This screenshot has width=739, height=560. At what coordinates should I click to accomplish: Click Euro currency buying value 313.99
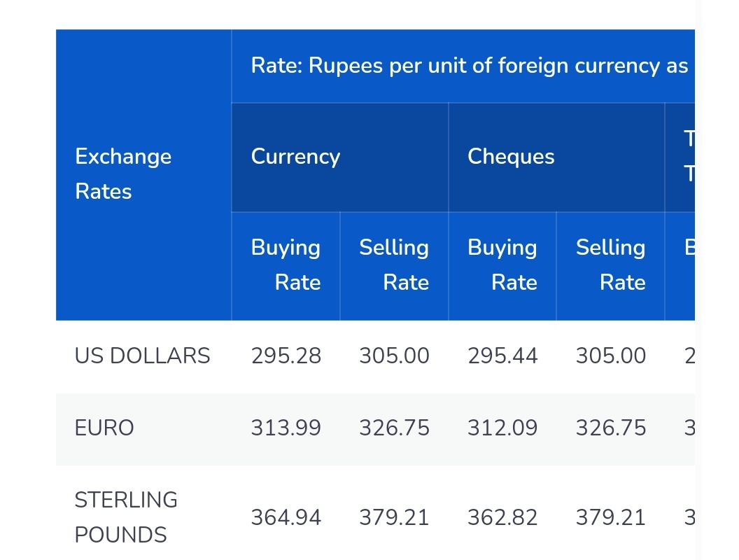[286, 428]
